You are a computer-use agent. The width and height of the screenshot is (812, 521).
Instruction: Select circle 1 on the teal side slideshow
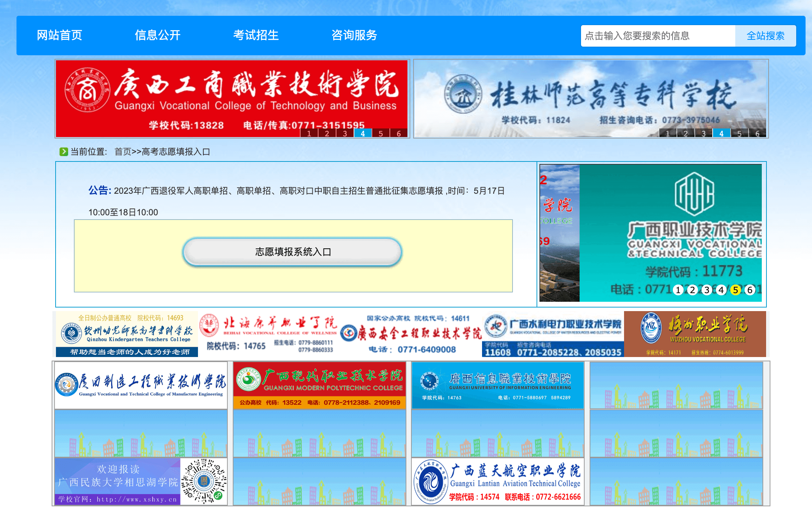pyautogui.click(x=678, y=290)
